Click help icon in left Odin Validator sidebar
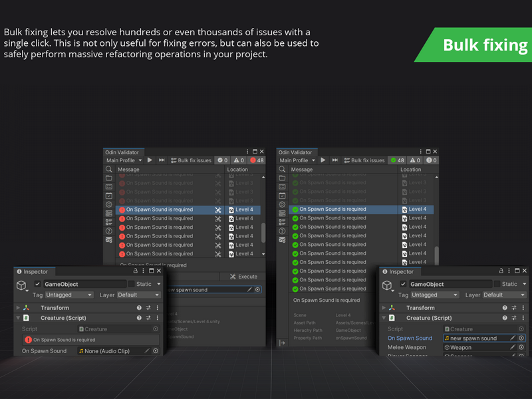The image size is (532, 399). (108, 231)
